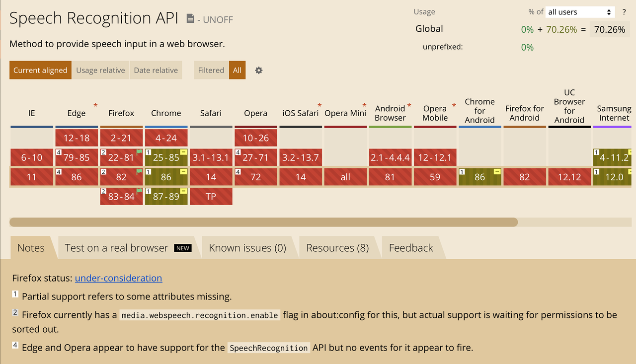This screenshot has height=364, width=636.
Task: Click the iOS Safari 3.2-13.7 cell
Action: point(301,157)
